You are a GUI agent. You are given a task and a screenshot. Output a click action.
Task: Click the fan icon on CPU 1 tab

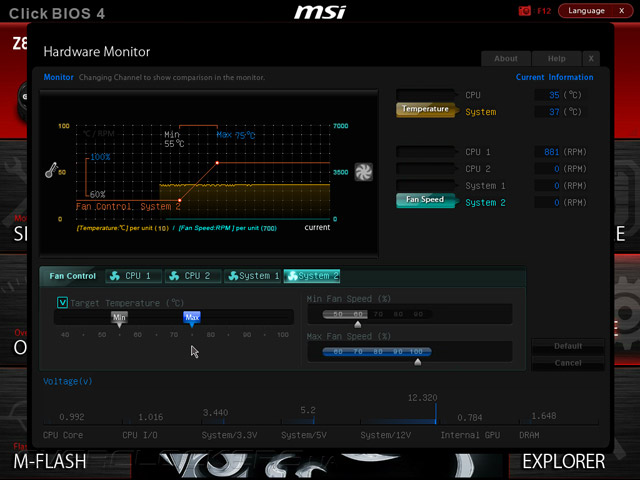tap(115, 276)
